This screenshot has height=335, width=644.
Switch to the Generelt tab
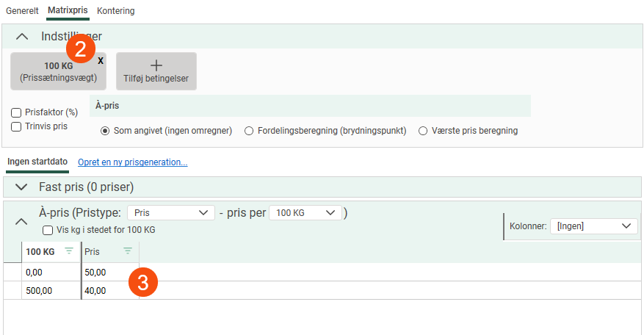pos(23,11)
